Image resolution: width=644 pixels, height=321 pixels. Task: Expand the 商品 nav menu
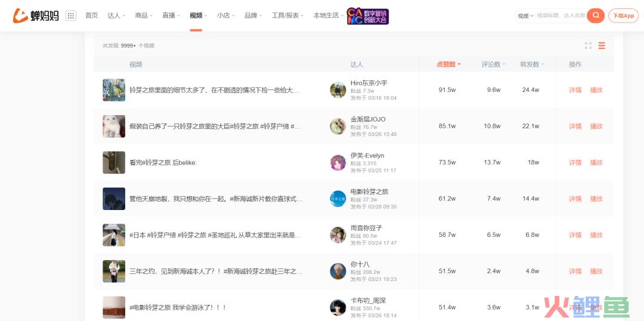143,16
